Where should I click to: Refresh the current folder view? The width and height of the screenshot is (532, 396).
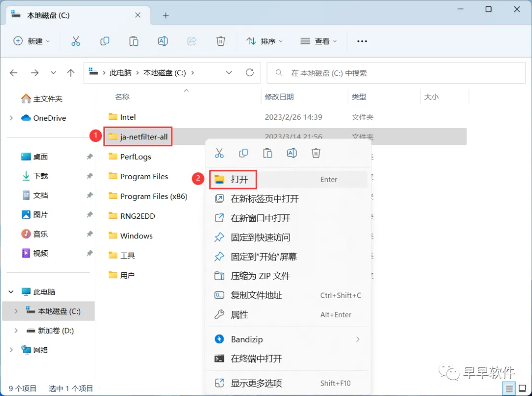click(x=250, y=72)
